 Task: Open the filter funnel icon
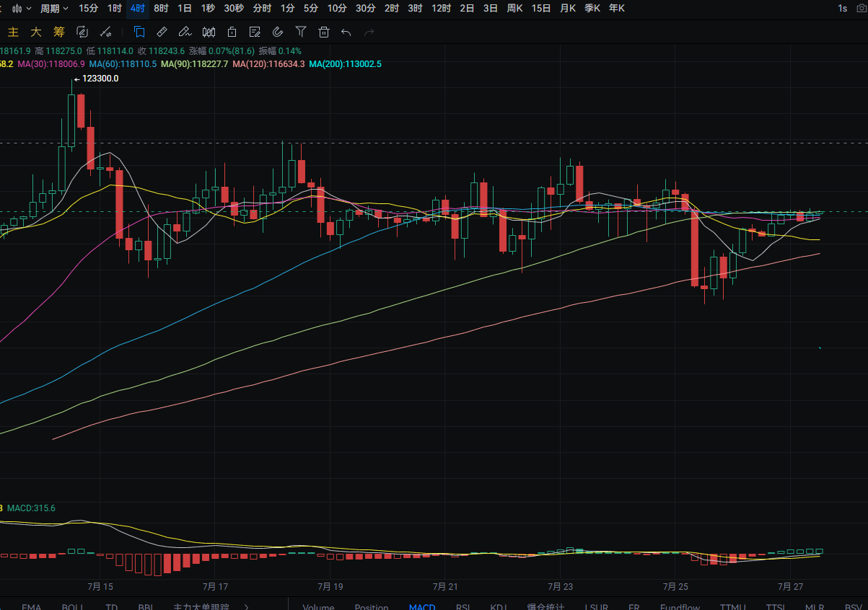coord(301,32)
